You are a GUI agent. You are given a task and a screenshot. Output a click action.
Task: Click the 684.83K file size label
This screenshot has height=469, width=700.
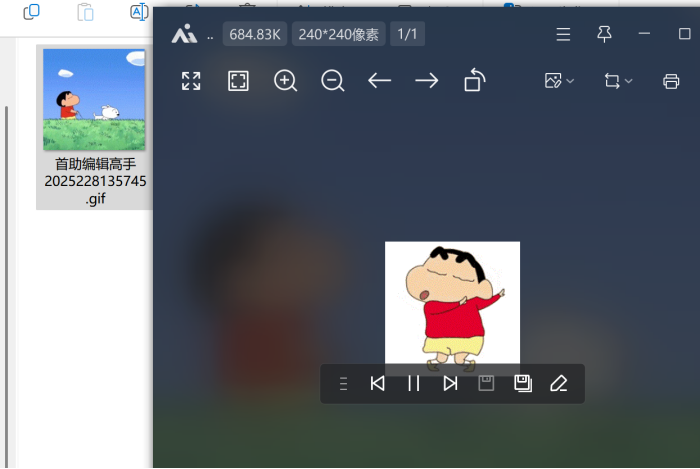[x=255, y=34]
